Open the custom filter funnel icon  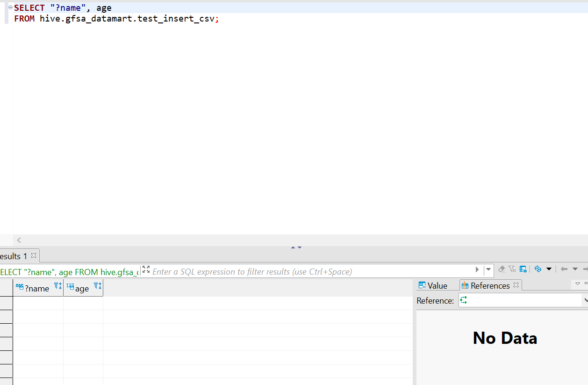pyautogui.click(x=512, y=269)
